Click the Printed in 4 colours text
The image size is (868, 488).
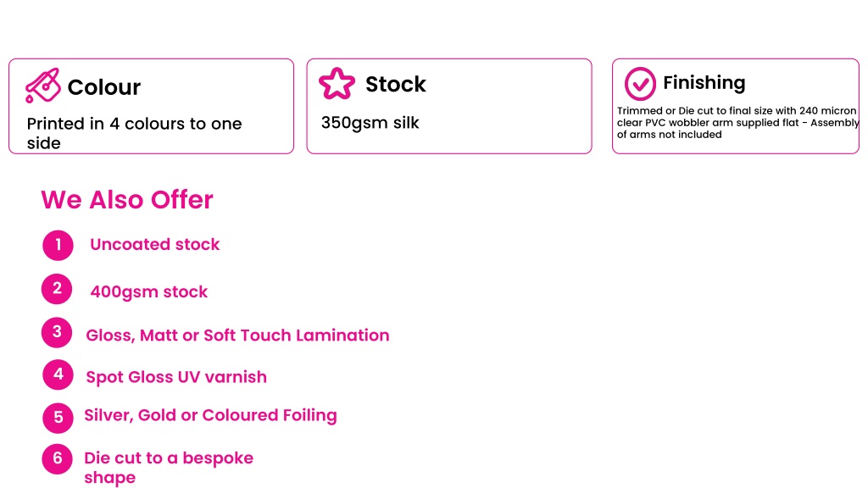click(x=135, y=133)
